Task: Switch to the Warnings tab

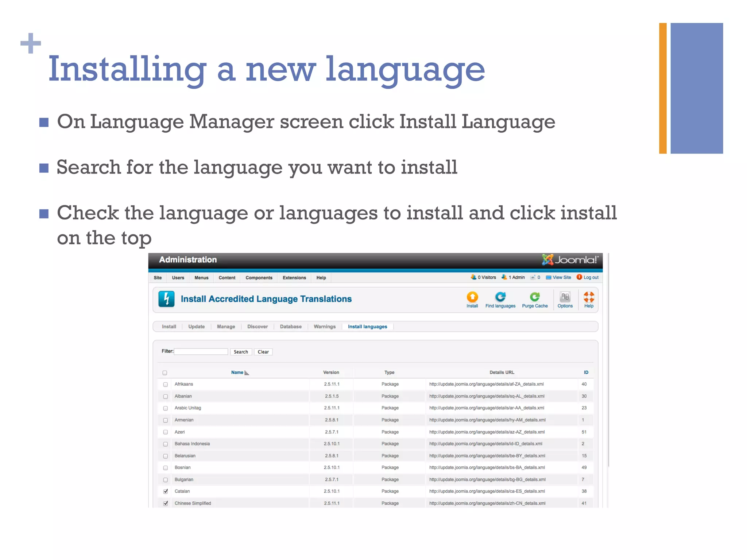Action: 325,327
